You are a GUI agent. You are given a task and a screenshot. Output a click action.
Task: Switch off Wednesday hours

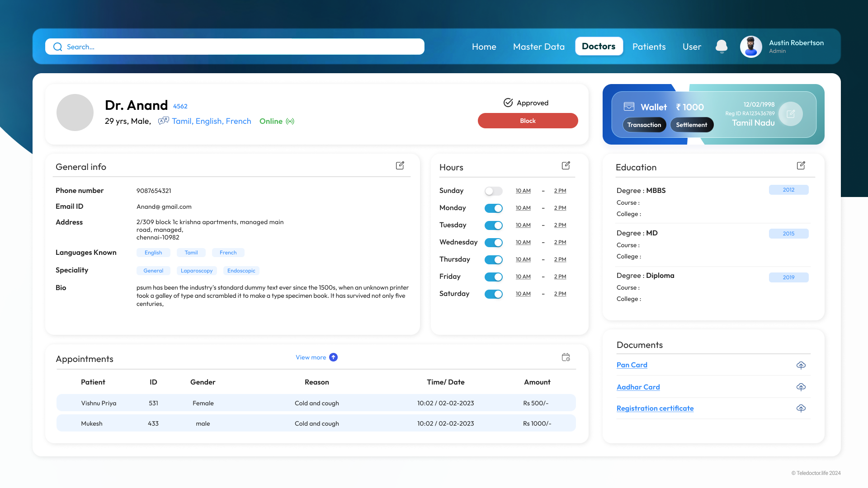493,243
